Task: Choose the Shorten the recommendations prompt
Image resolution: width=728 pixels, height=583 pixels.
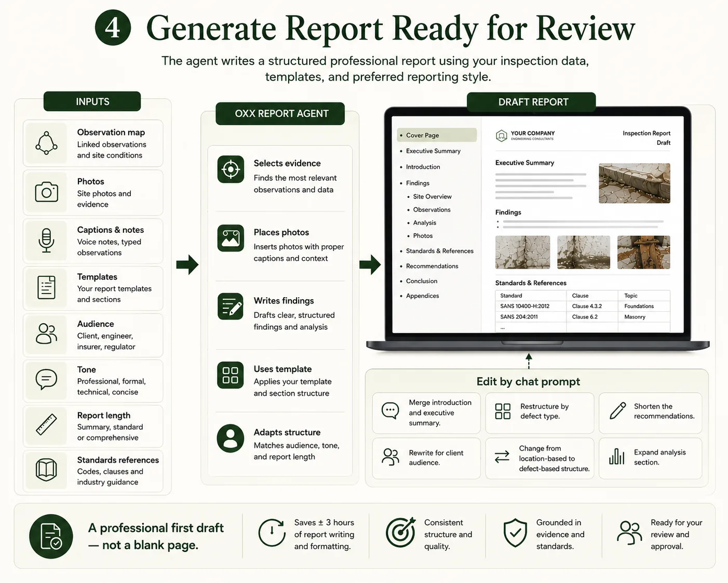Action: click(650, 413)
